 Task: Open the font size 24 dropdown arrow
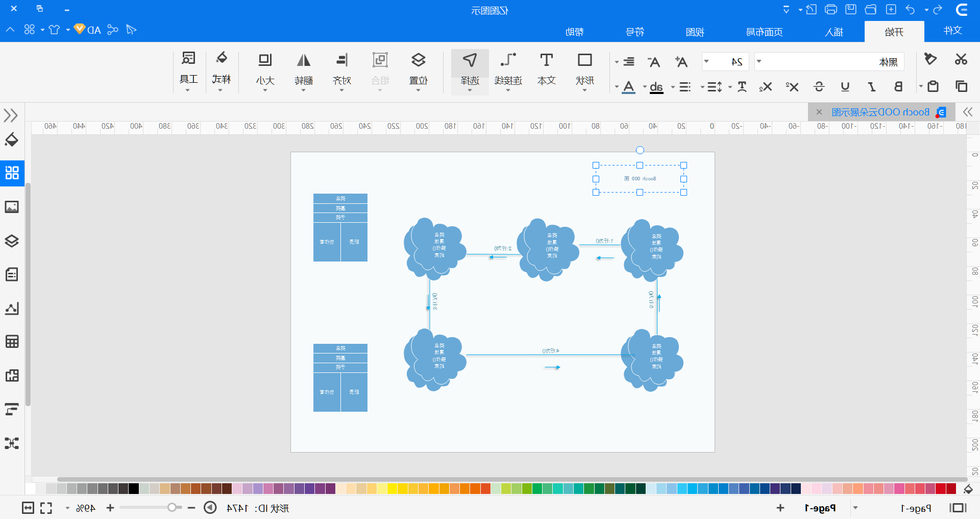click(x=706, y=62)
